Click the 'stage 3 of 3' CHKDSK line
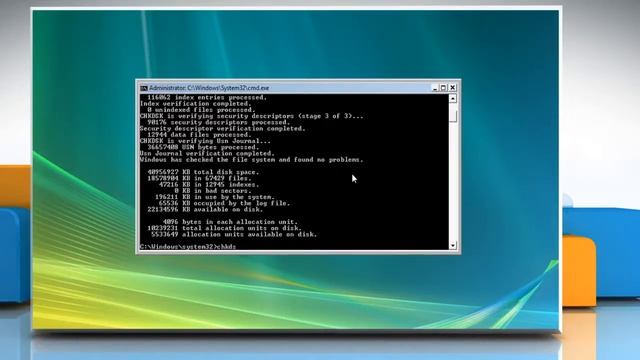 pyautogui.click(x=251, y=116)
